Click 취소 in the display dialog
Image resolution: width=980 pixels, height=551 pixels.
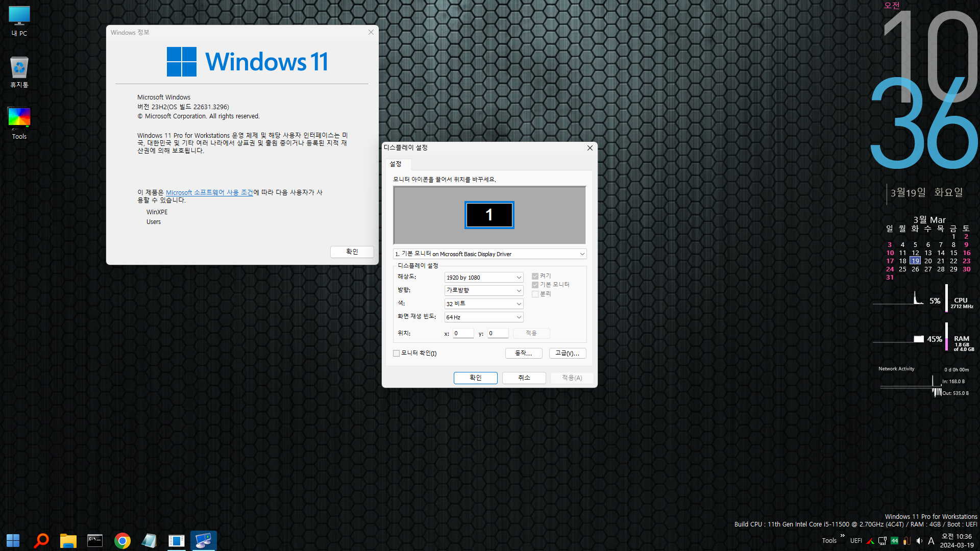524,378
